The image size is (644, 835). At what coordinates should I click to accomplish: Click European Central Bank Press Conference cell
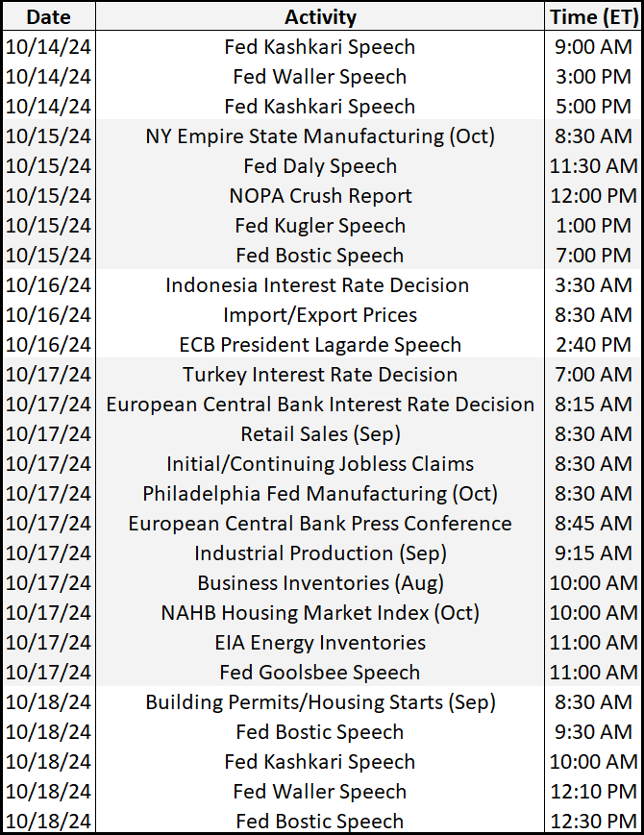tap(320, 524)
